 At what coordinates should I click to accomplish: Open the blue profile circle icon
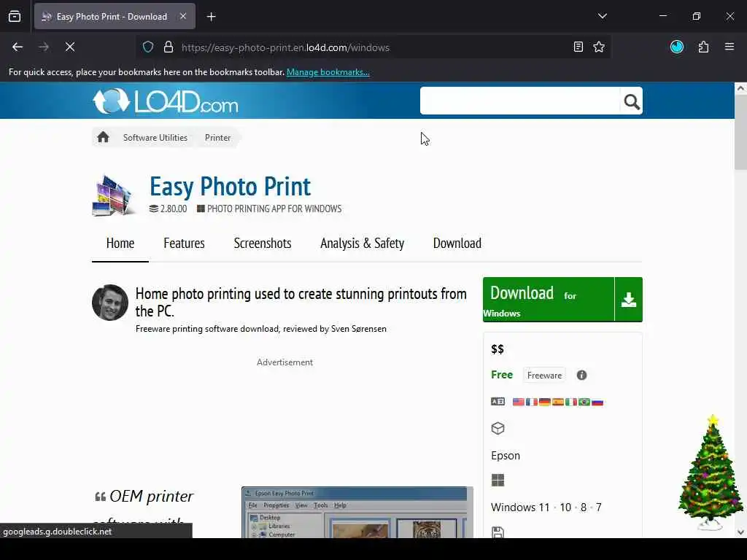(676, 47)
